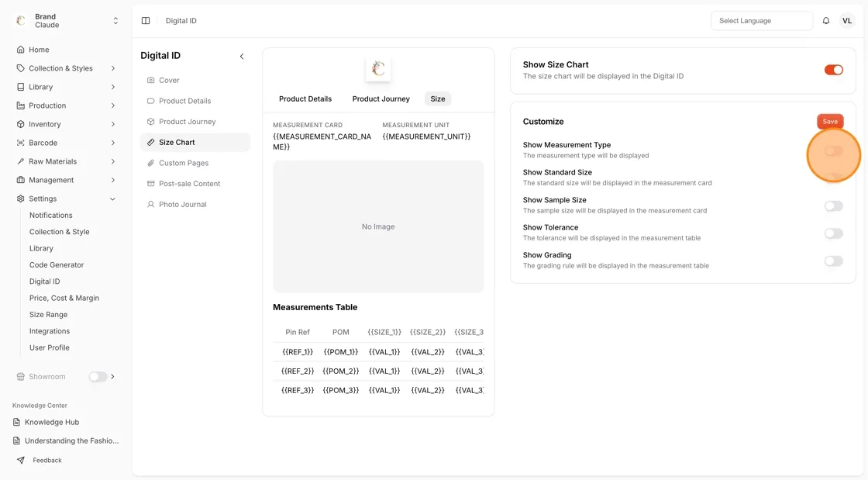Enable the Show Tolerance toggle

pos(833,233)
